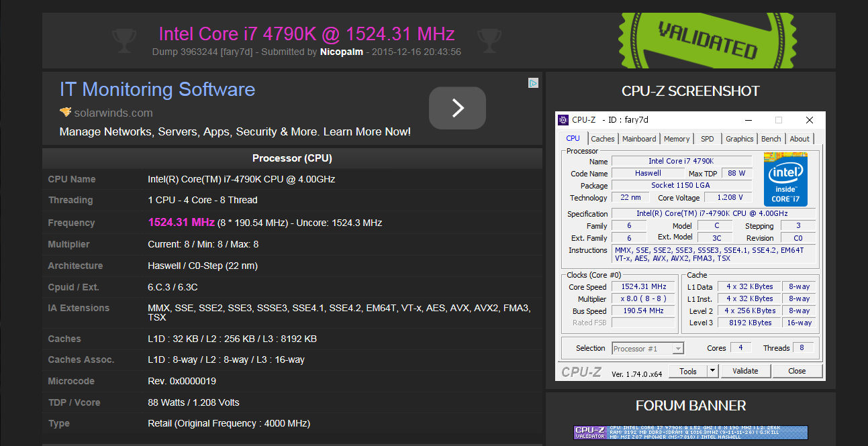This screenshot has height=446, width=868.
Task: Open the Mainboard tab
Action: click(639, 139)
